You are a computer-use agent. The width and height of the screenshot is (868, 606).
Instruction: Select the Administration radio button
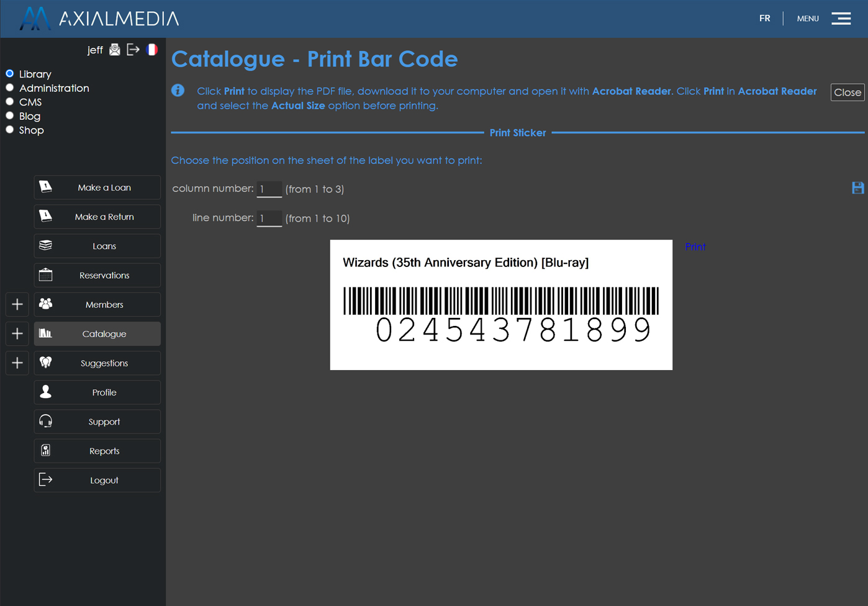[10, 88]
